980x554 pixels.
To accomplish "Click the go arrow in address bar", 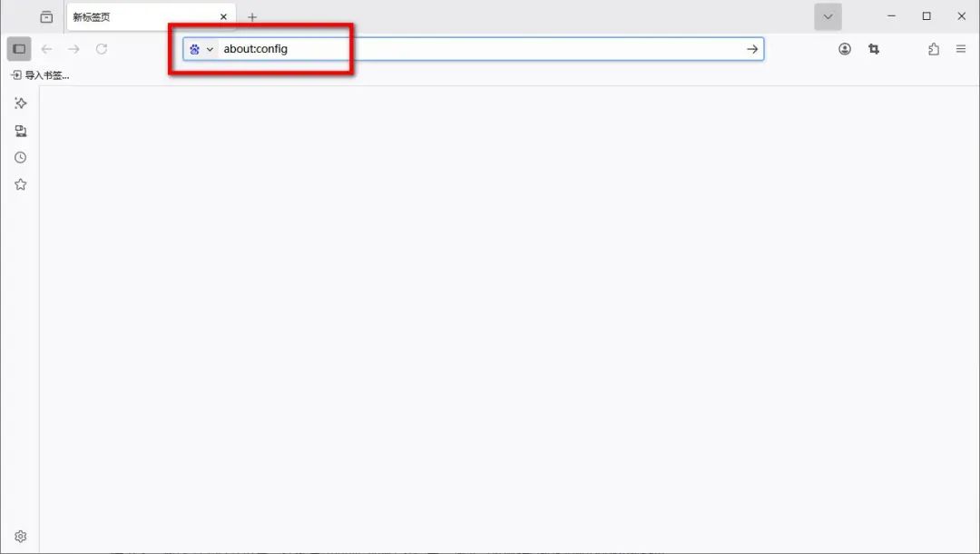I will coord(752,49).
